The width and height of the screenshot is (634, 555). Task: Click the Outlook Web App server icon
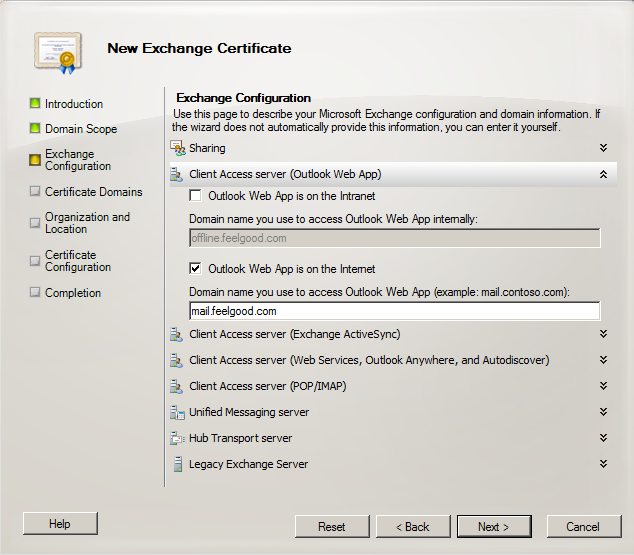click(x=177, y=174)
